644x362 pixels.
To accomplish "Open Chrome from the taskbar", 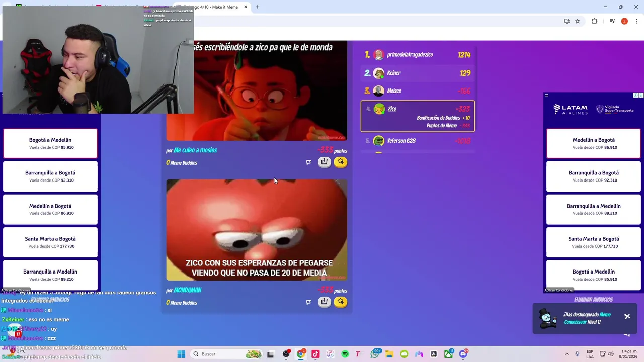I will pos(301,354).
